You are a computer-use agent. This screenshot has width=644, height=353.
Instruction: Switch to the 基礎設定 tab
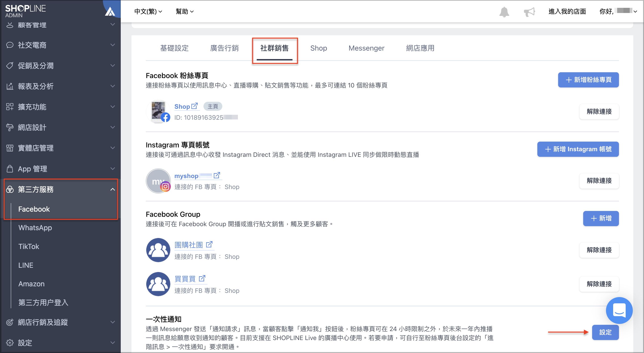(174, 48)
